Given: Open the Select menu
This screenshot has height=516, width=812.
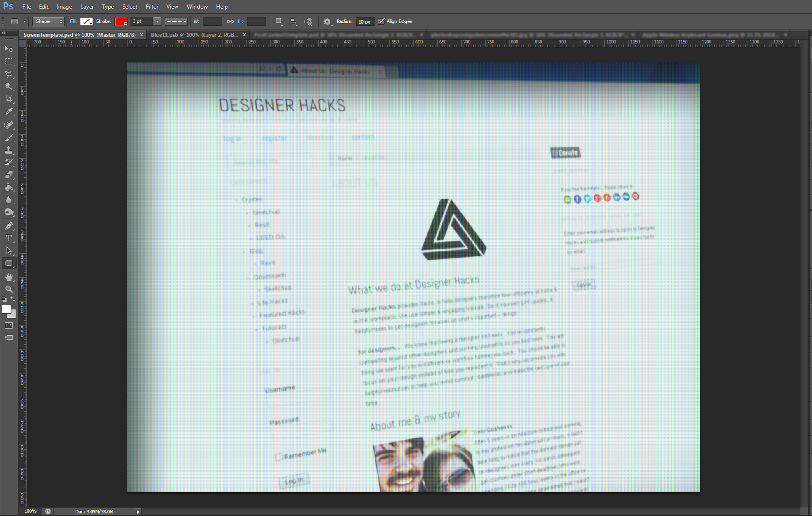Looking at the screenshot, I should coord(130,7).
